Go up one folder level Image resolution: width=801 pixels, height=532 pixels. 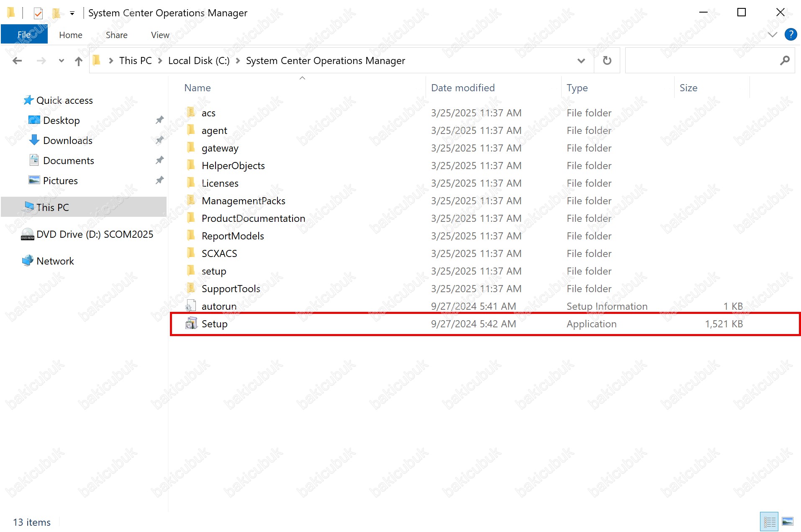click(79, 61)
